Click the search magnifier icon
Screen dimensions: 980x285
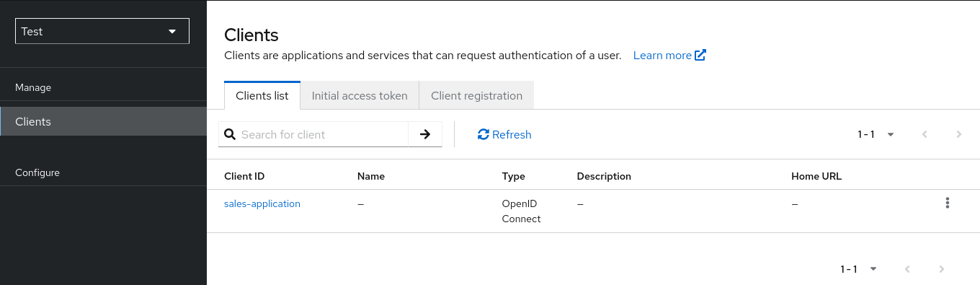pyautogui.click(x=230, y=134)
